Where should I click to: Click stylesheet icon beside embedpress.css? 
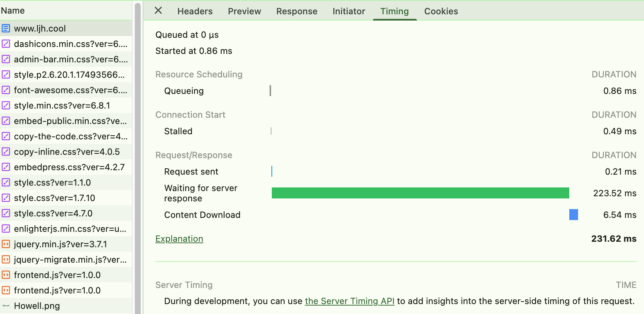(6, 167)
